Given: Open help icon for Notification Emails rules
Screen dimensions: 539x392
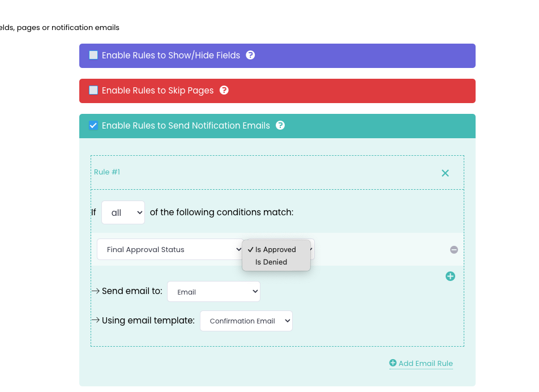Looking at the screenshot, I should pyautogui.click(x=280, y=126).
